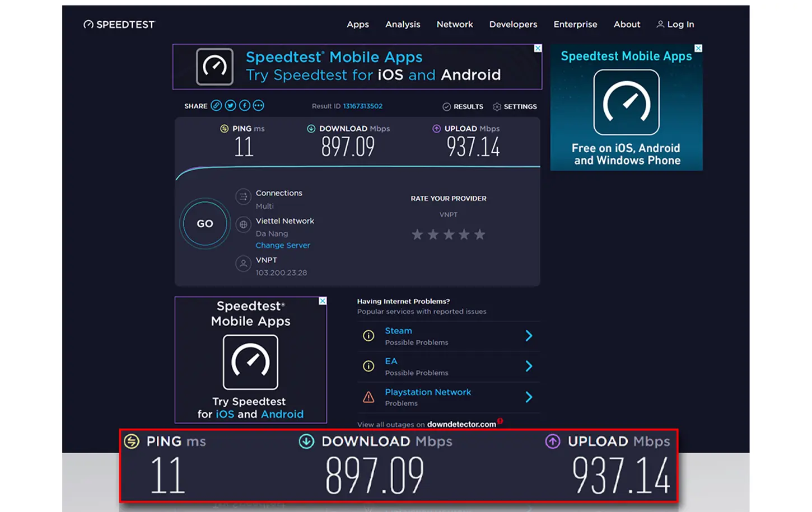Open the Network menu item
Image resolution: width=812 pixels, height=512 pixels.
454,25
